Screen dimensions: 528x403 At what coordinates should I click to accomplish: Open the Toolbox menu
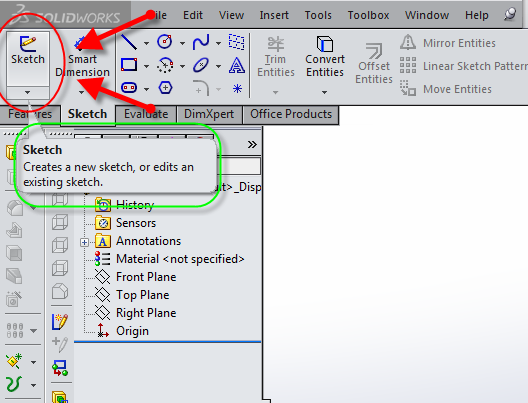tap(368, 15)
